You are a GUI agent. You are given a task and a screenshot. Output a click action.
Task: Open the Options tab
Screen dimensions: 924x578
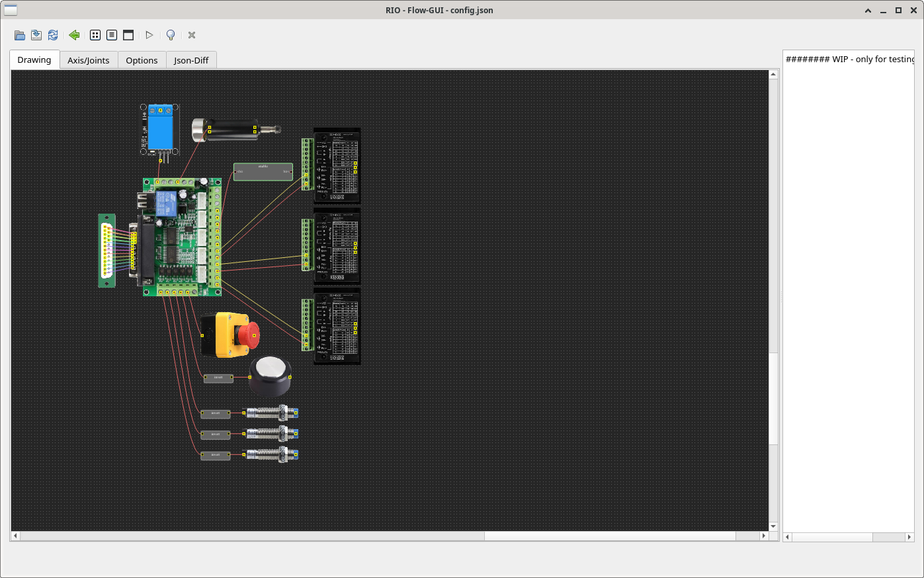coord(142,60)
